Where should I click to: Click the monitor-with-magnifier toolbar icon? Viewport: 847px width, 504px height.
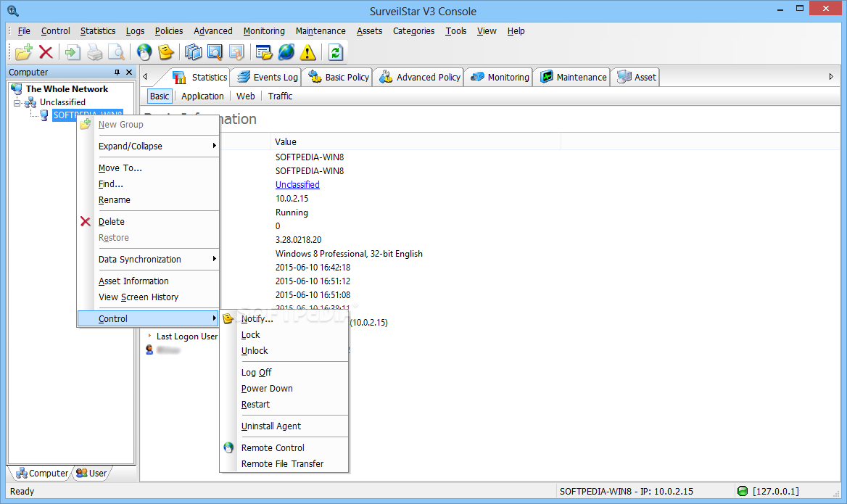[x=215, y=52]
